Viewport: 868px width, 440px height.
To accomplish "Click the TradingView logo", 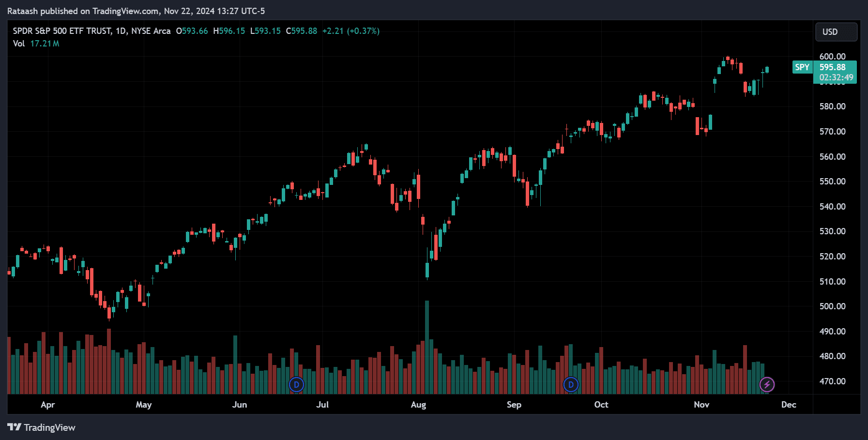I will [42, 427].
